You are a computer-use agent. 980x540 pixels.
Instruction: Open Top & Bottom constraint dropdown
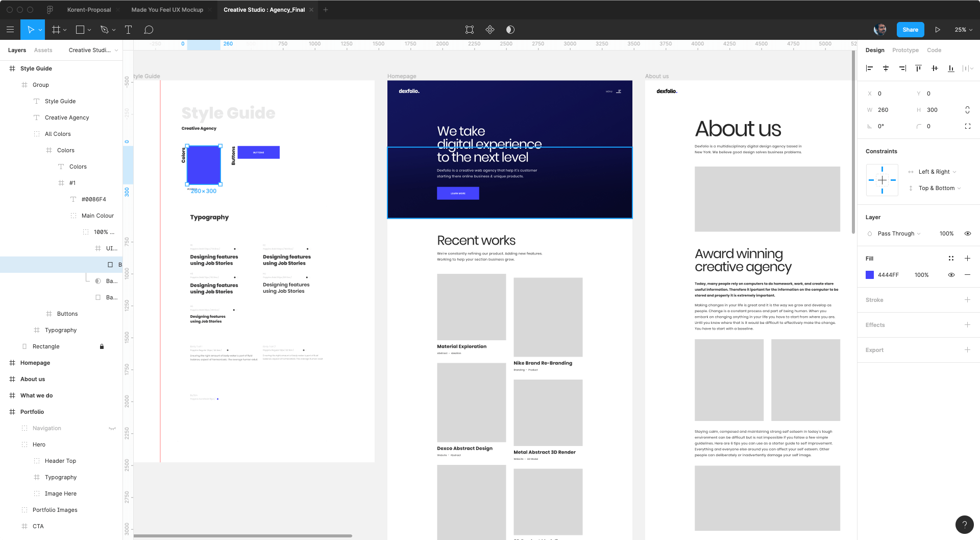tap(940, 188)
